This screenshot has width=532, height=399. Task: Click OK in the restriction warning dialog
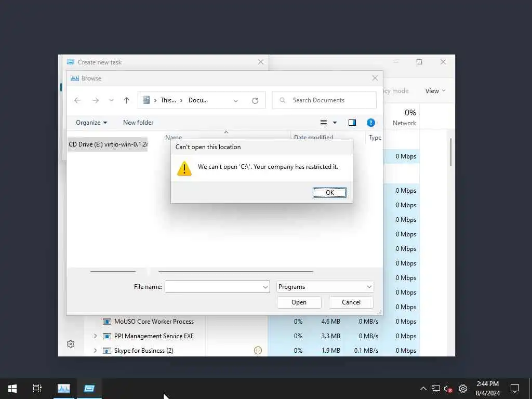point(329,192)
